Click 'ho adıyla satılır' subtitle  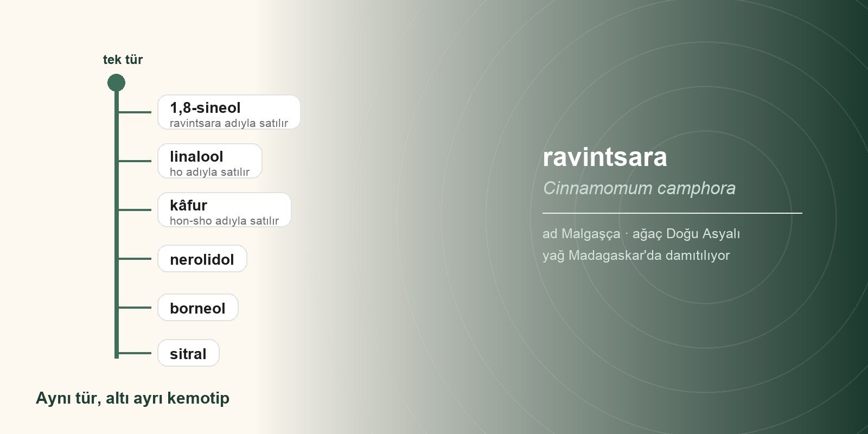click(x=209, y=172)
